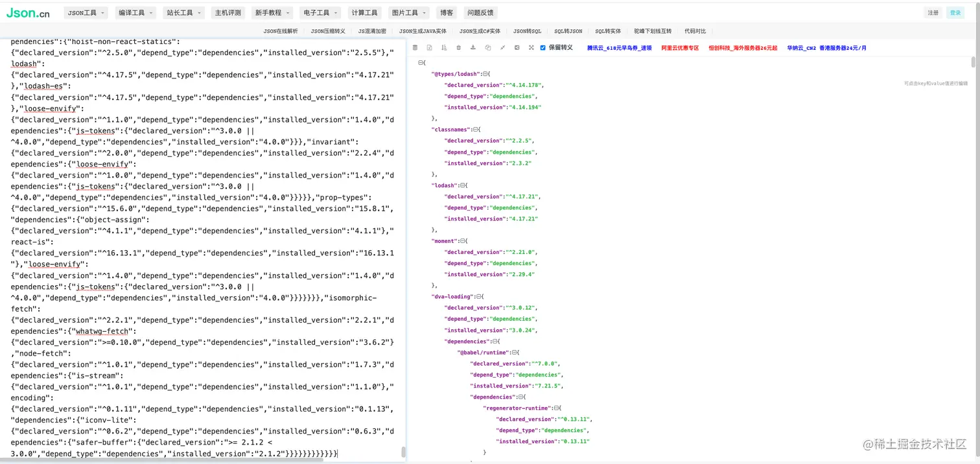Switch to JSON在线解析 tab
This screenshot has width=980, height=464.
click(281, 31)
